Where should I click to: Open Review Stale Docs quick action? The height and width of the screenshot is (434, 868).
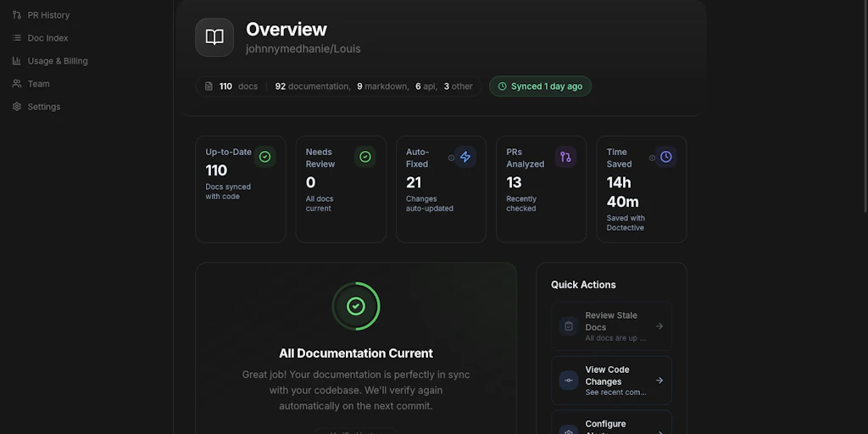611,326
